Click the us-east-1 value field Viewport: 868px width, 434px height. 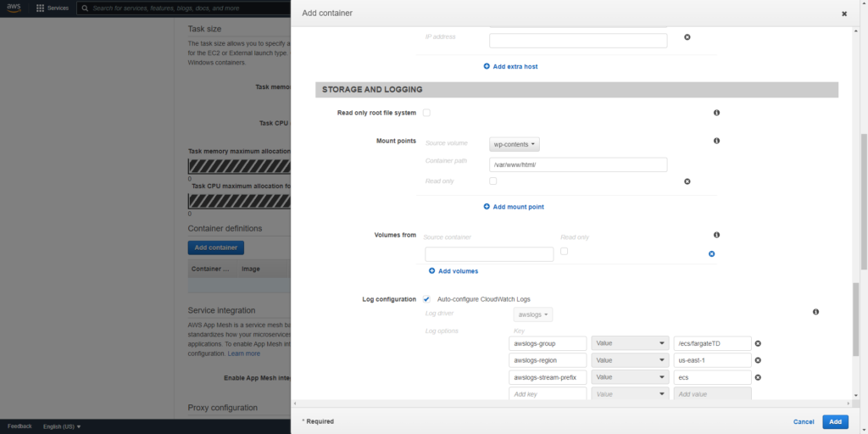[712, 360]
